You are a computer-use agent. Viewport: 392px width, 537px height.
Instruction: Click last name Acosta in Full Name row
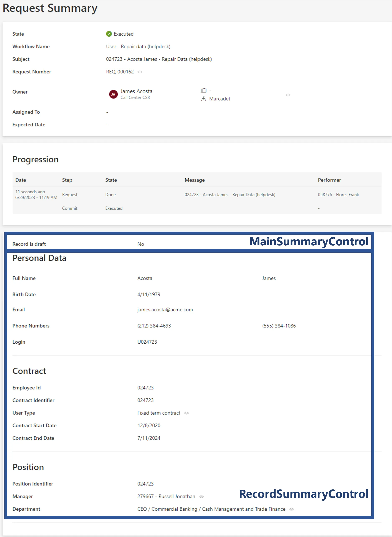click(x=145, y=278)
